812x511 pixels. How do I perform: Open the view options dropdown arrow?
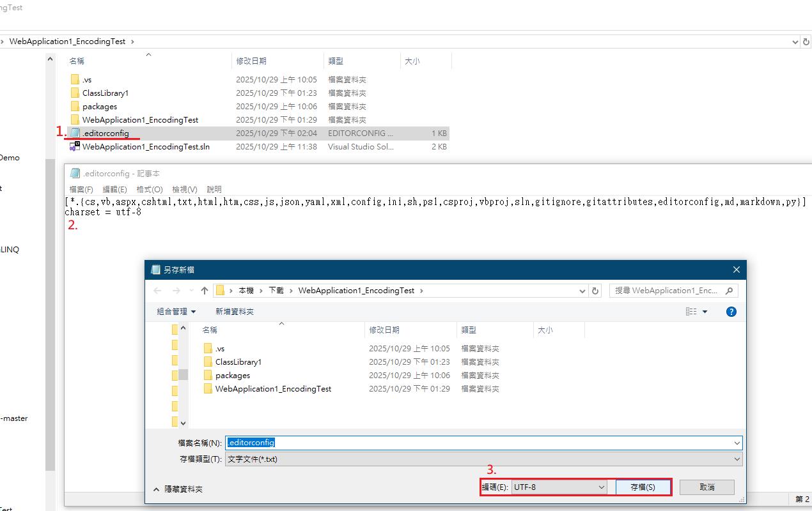[x=705, y=312]
